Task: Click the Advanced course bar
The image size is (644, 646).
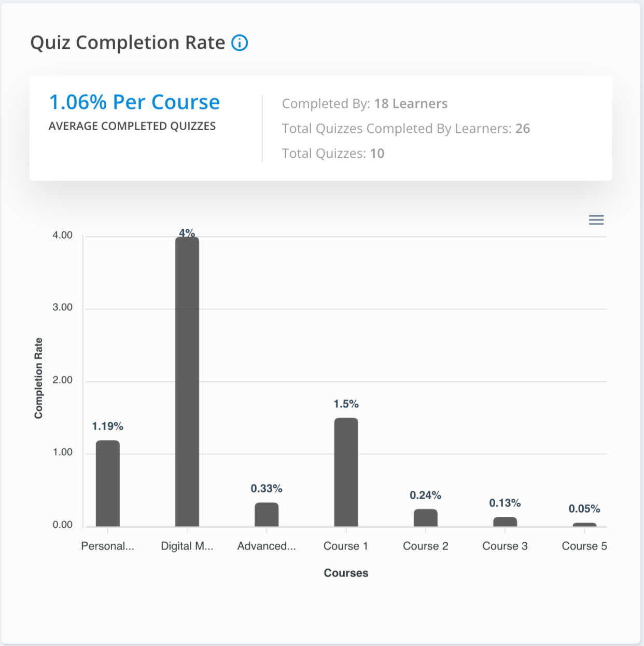Action: 267,514
